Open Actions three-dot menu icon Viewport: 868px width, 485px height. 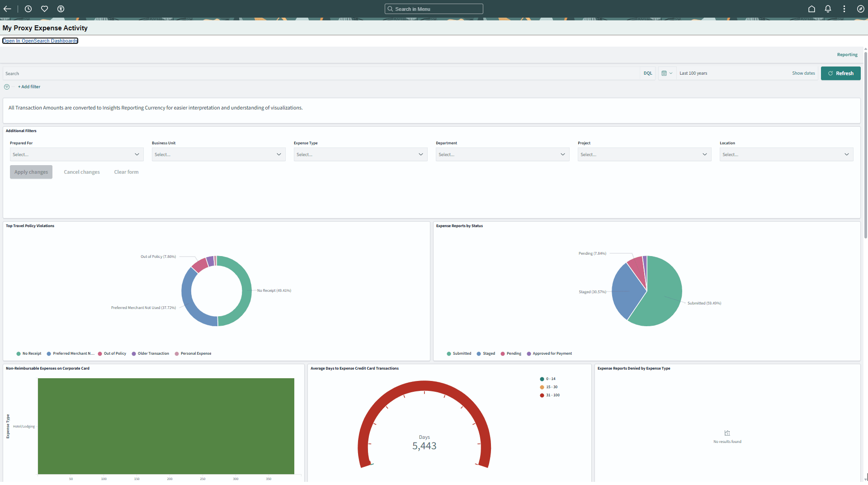844,9
